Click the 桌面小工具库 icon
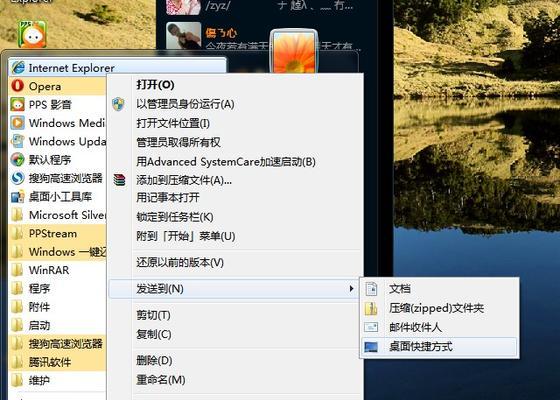560x400 pixels. point(17,196)
